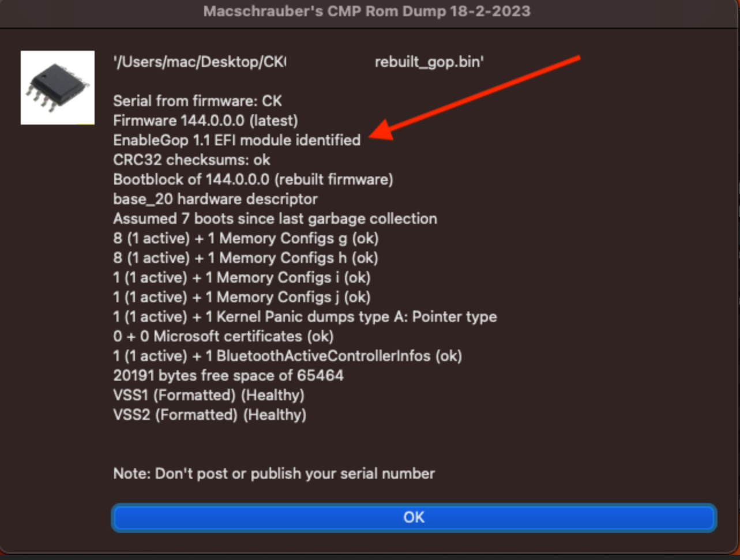This screenshot has height=560, width=740.
Task: Click the OK button
Action: pos(414,517)
